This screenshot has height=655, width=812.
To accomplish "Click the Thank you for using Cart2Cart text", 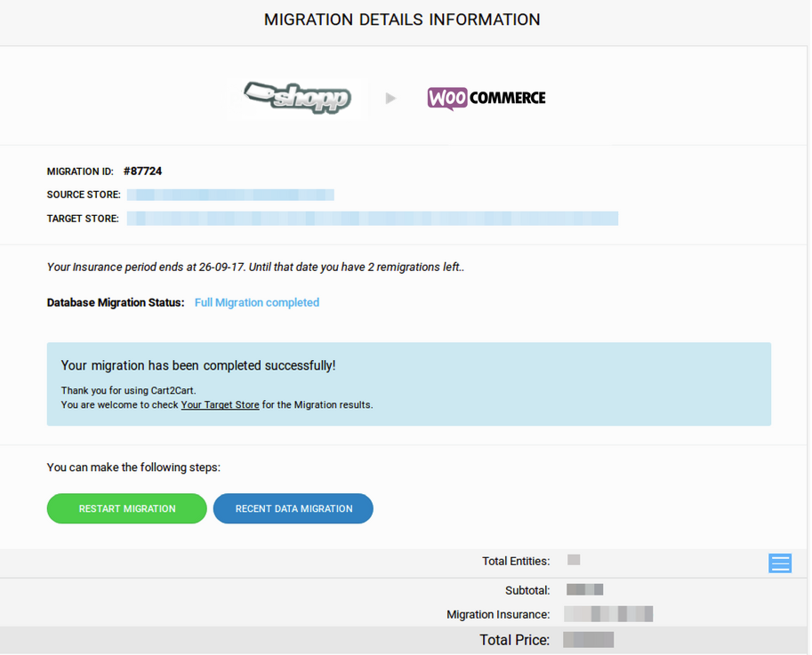I will (x=128, y=390).
